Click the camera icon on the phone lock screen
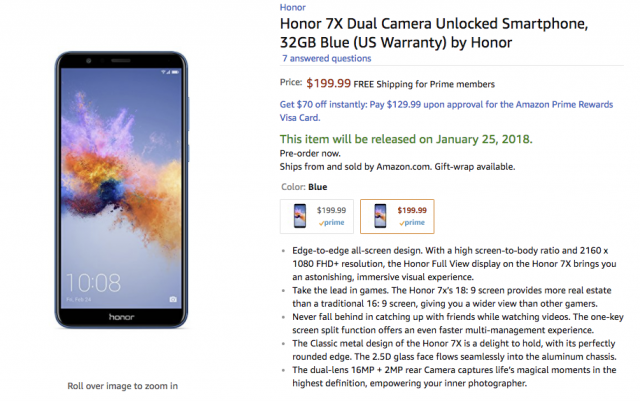The image size is (640, 401). pyautogui.click(x=174, y=298)
